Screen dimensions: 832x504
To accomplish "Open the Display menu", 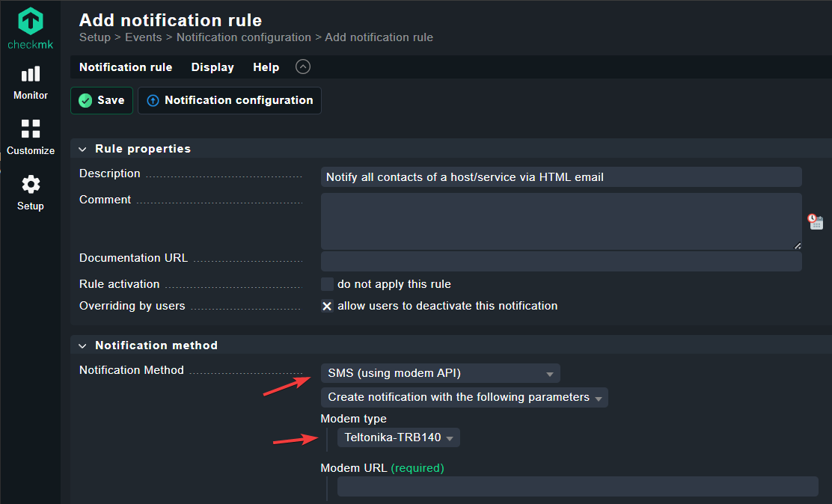I will (x=212, y=67).
